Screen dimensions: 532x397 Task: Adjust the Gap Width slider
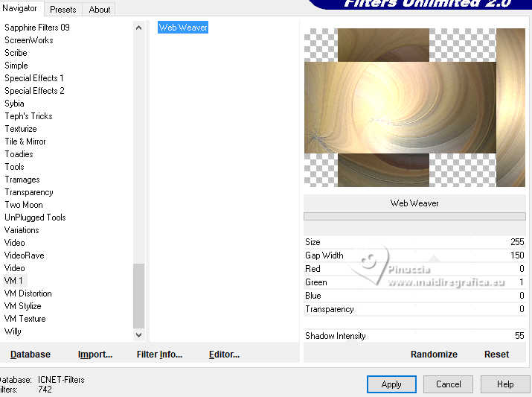click(414, 255)
